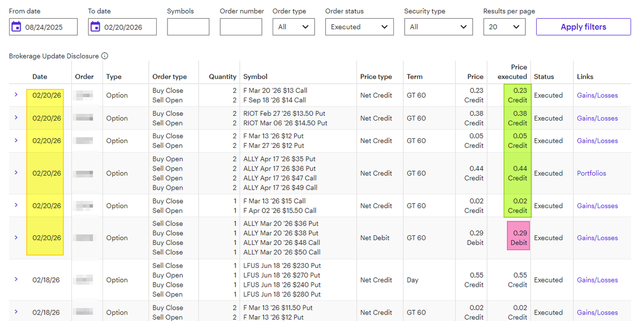
Task: Open the Order type dropdown
Action: point(294,27)
